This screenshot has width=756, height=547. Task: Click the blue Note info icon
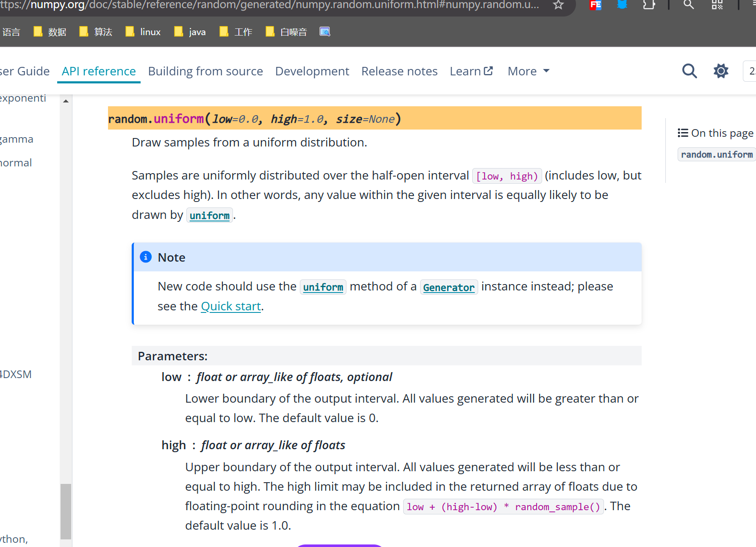(146, 257)
